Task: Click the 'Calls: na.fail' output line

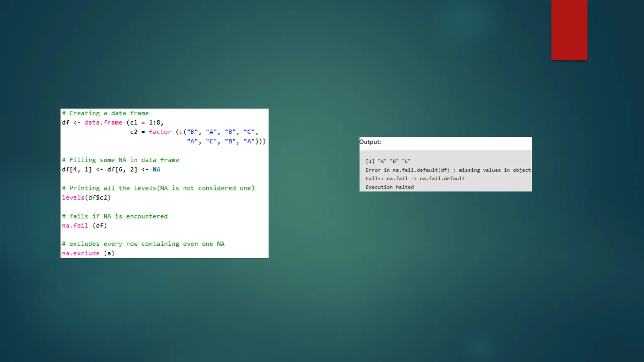Action: coord(415,178)
